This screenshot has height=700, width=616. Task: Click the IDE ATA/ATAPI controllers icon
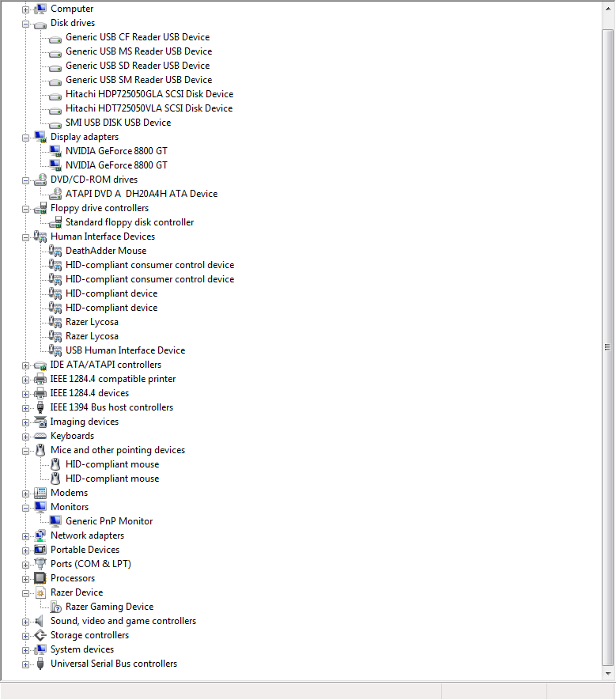(40, 365)
